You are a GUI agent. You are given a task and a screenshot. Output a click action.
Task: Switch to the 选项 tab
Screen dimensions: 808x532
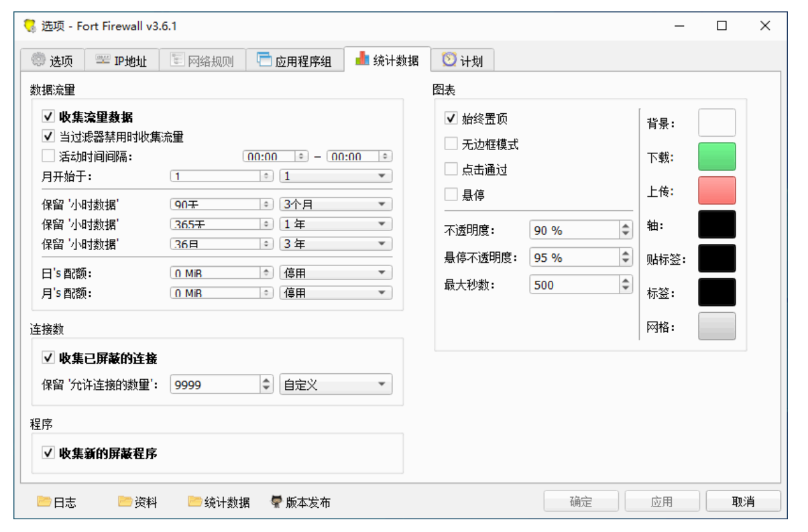tap(52, 60)
